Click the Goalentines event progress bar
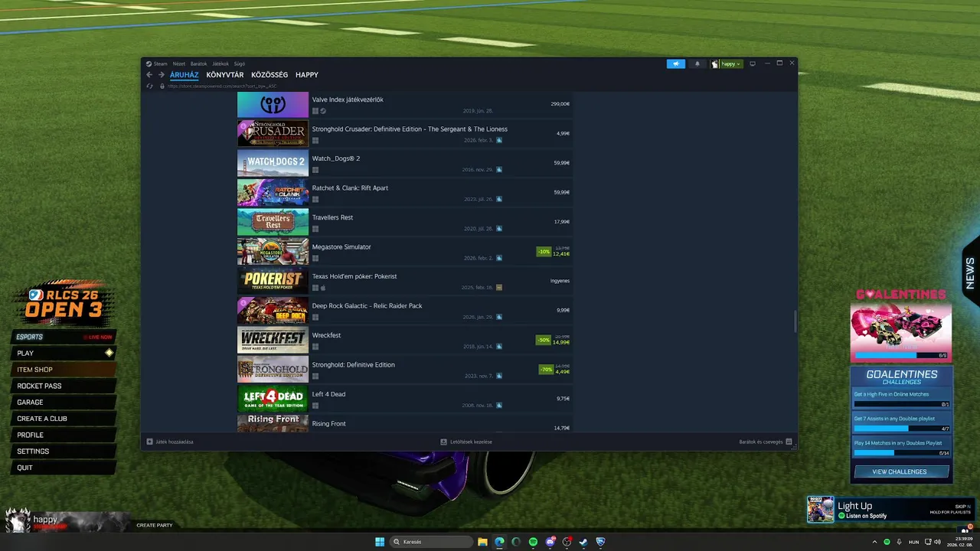The height and width of the screenshot is (551, 980). [901, 355]
